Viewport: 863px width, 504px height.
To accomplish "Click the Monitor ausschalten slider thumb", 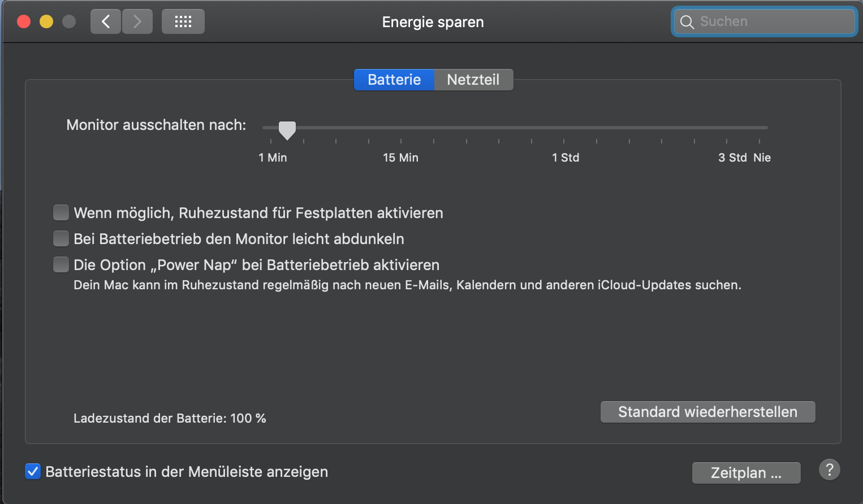I will [x=287, y=130].
